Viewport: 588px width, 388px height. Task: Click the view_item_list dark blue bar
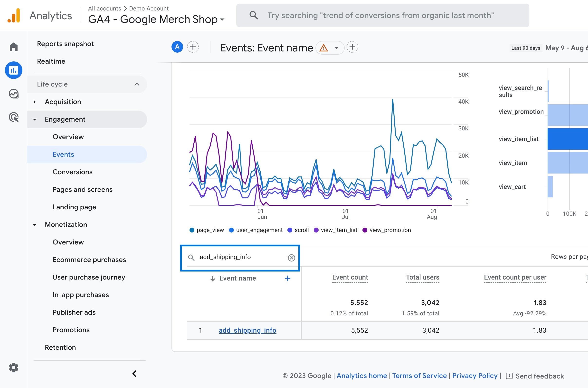(x=568, y=139)
